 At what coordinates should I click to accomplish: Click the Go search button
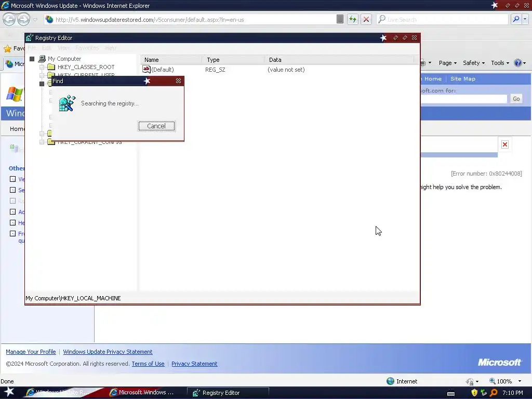(516, 99)
